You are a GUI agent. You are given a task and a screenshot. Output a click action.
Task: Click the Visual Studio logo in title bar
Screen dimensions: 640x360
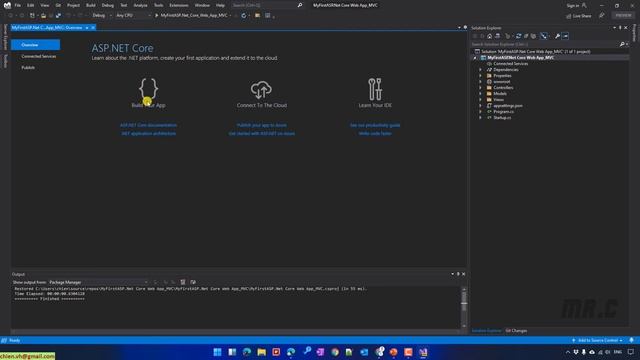(x=7, y=5)
